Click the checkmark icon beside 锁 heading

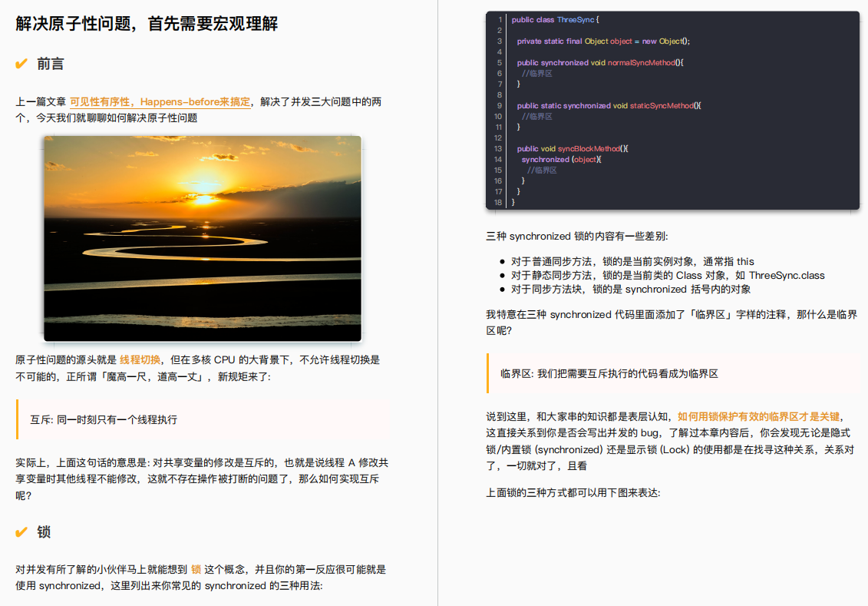21,532
